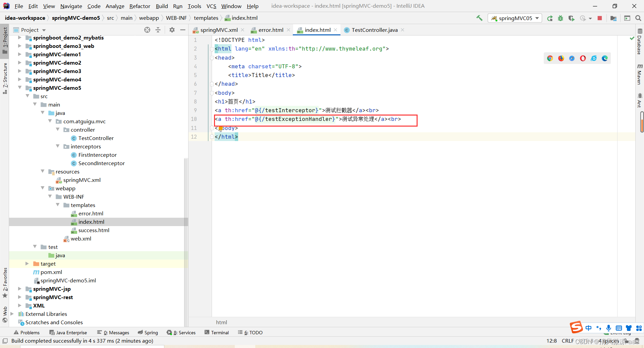Click cursor position 12:8 in status bar
The image size is (644, 348).
[x=551, y=341]
